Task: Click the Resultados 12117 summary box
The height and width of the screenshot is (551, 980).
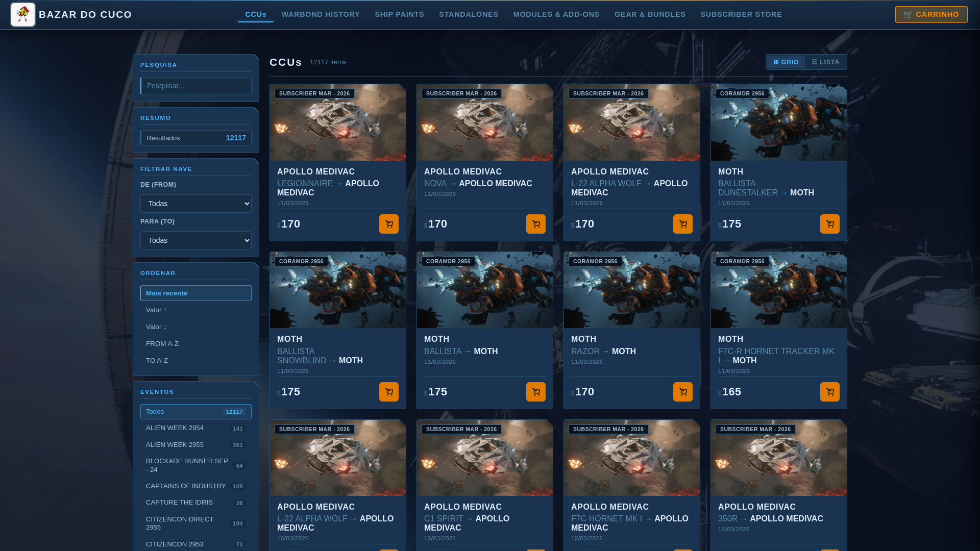Action: (x=196, y=138)
